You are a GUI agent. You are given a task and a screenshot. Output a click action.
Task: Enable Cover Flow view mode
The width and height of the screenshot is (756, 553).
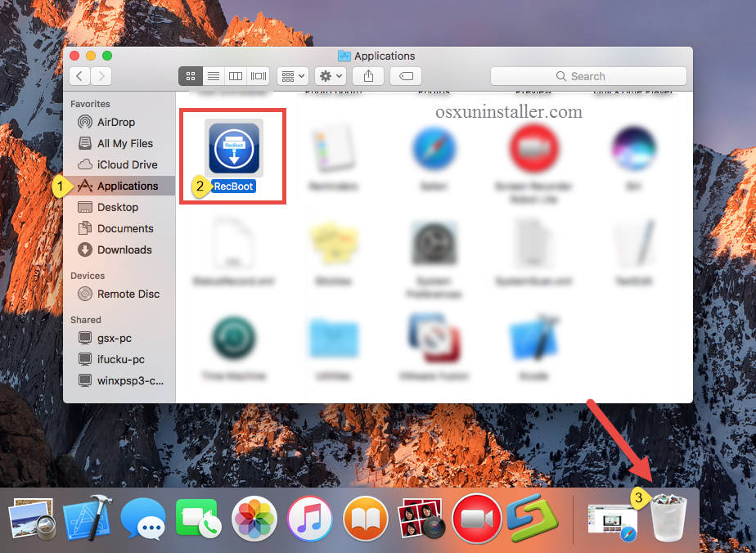click(x=258, y=75)
